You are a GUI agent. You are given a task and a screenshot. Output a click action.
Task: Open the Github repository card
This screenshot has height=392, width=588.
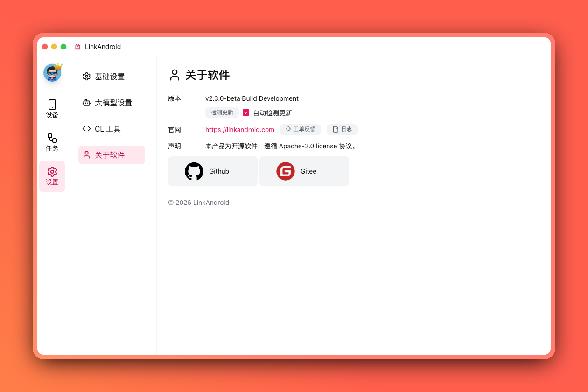213,171
